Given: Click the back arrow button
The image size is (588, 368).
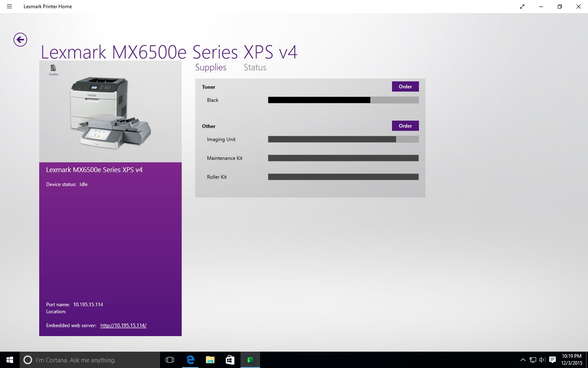Looking at the screenshot, I should [20, 40].
